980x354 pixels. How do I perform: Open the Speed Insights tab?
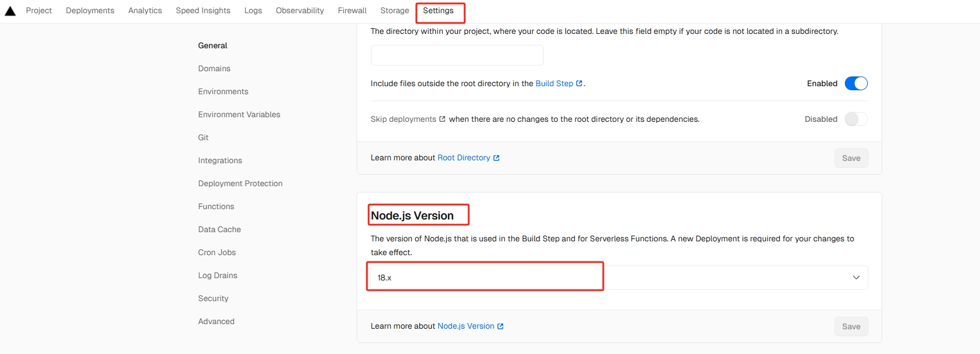point(203,10)
